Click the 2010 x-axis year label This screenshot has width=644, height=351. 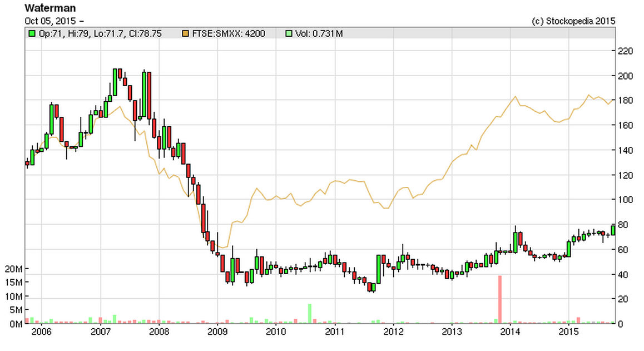(x=276, y=332)
